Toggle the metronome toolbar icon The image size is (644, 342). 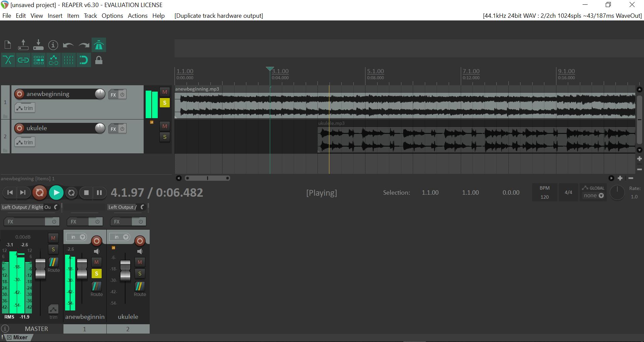99,45
